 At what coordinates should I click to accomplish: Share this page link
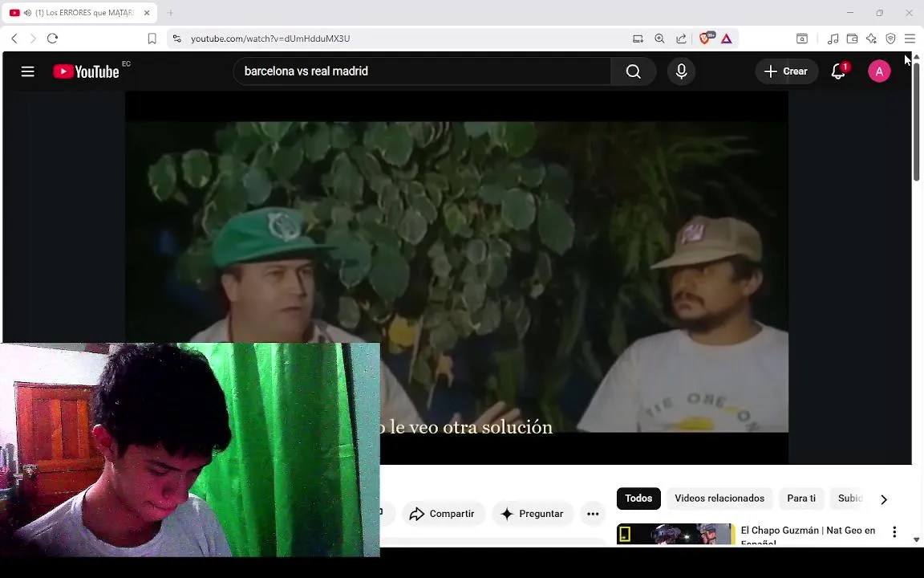pos(681,39)
